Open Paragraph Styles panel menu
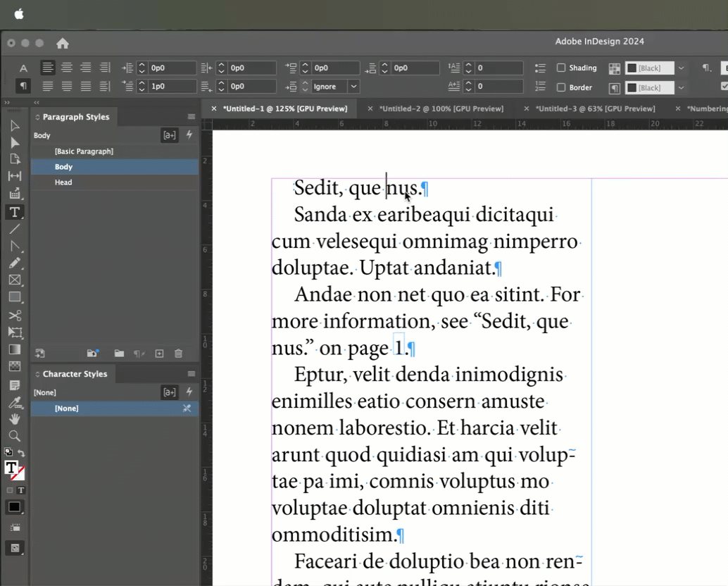The image size is (728, 586). pos(192,117)
